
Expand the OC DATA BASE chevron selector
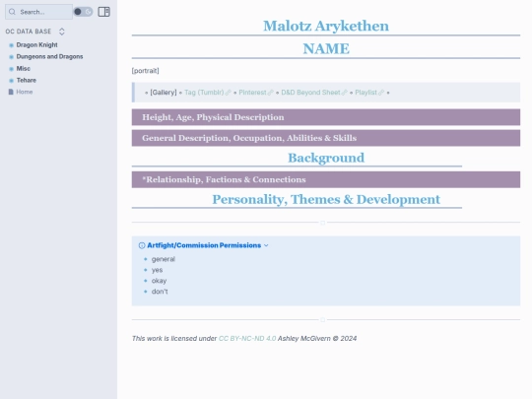tap(62, 32)
